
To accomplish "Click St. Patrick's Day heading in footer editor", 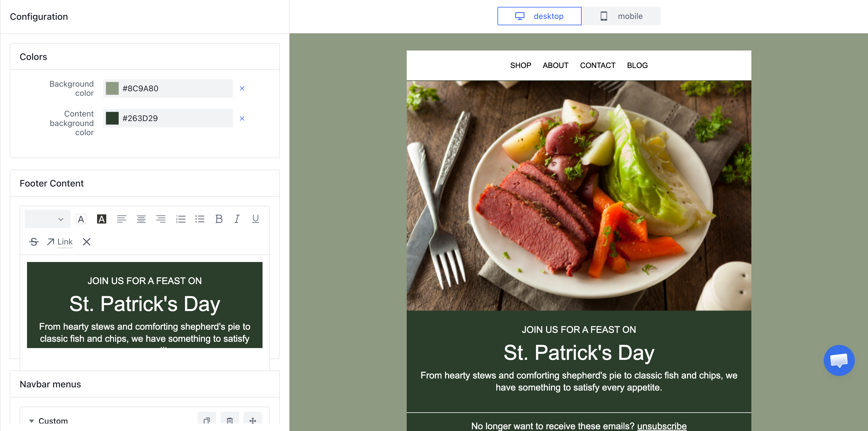I will click(x=145, y=304).
